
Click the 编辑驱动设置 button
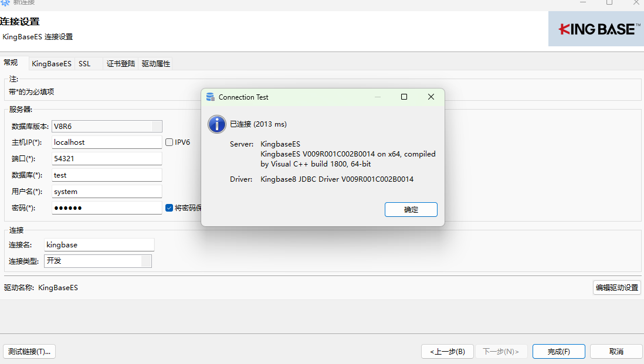[x=617, y=287]
